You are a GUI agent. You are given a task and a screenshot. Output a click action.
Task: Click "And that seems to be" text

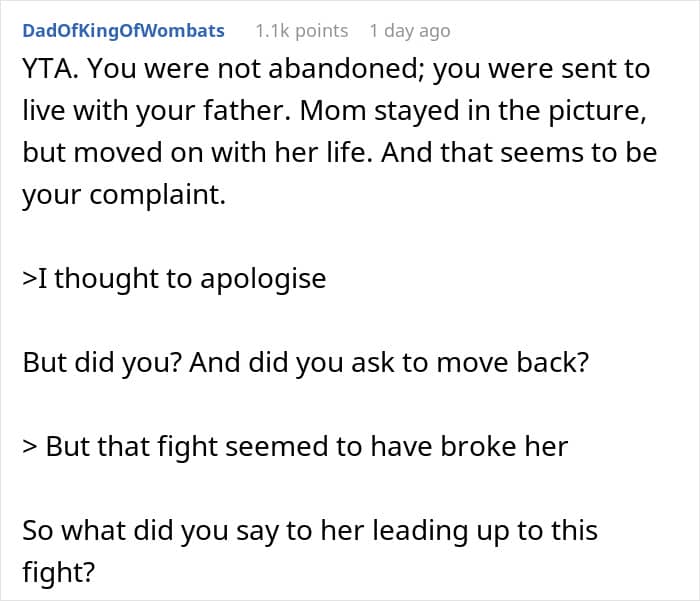point(519,153)
